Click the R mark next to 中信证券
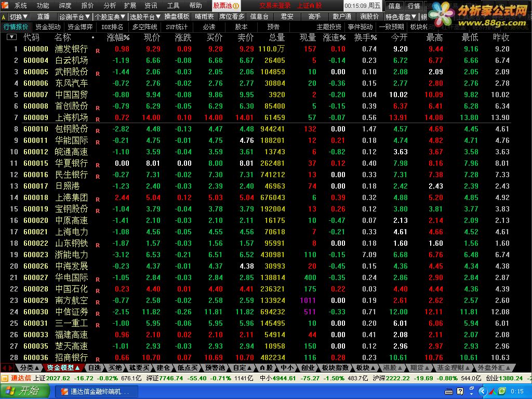The height and width of the screenshot is (399, 532). tap(98, 314)
